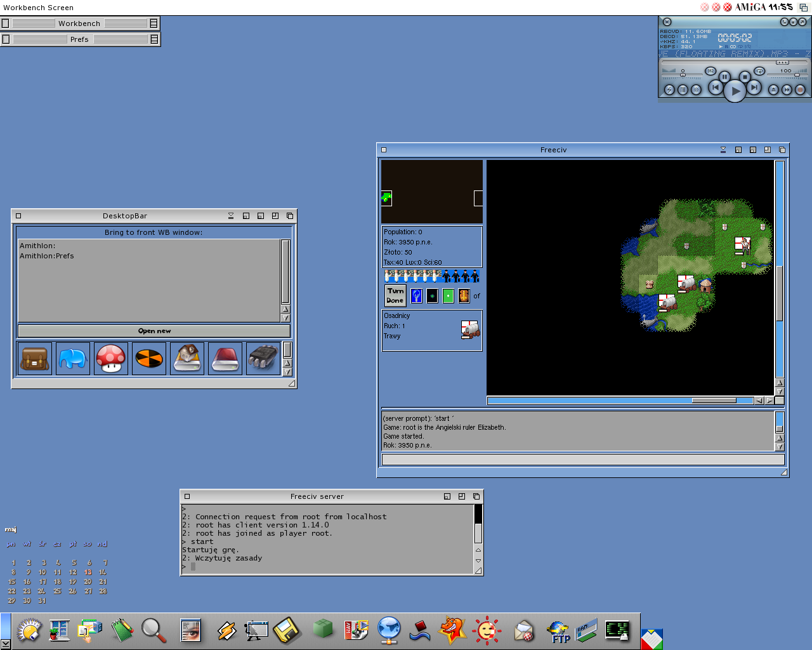Launch the terminal screen icon in the dock
Viewport: 812px width, 650px height.
point(617,630)
